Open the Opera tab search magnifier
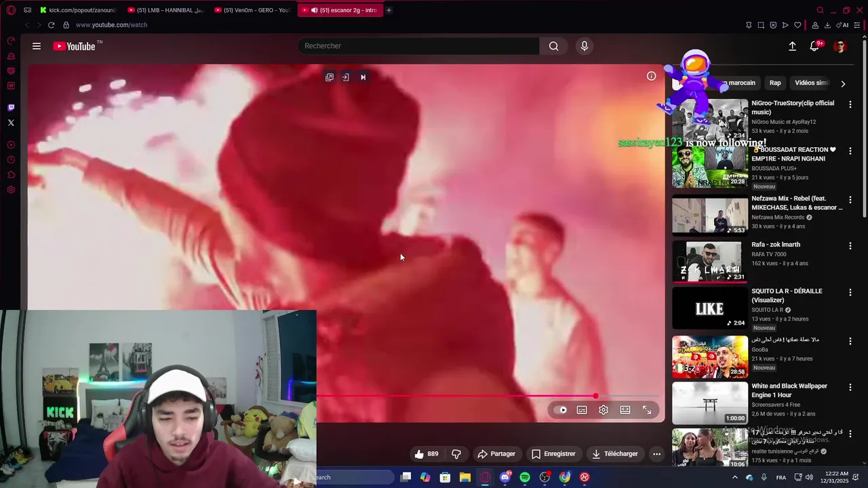Screen dimensions: 868x488 [x=820, y=10]
